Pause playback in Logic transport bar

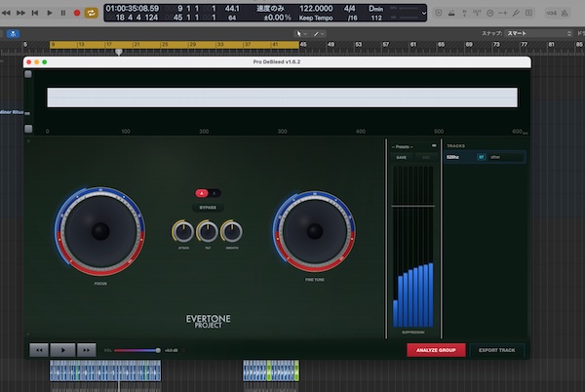[63, 13]
